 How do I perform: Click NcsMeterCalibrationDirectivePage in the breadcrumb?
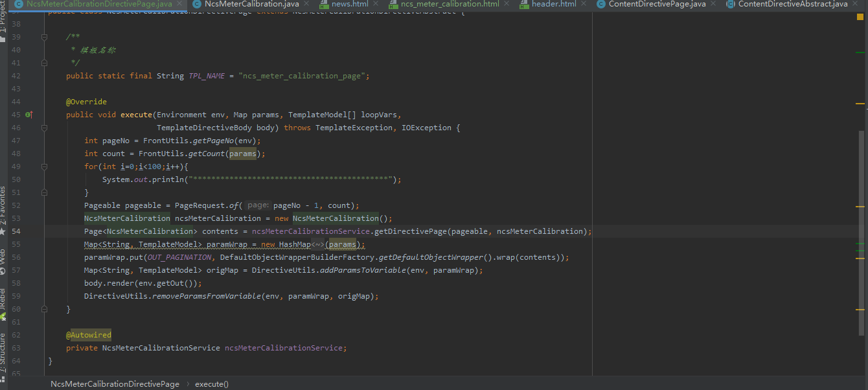[115, 384]
